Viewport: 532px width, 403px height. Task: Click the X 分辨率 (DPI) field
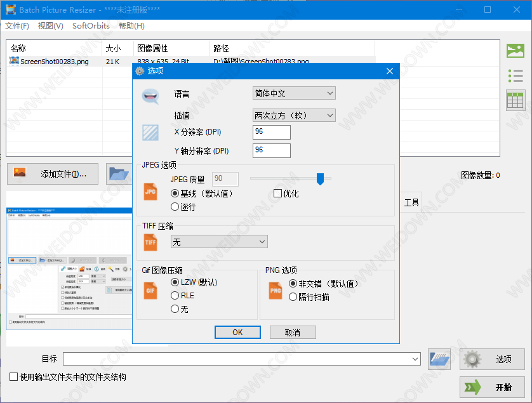[272, 132]
